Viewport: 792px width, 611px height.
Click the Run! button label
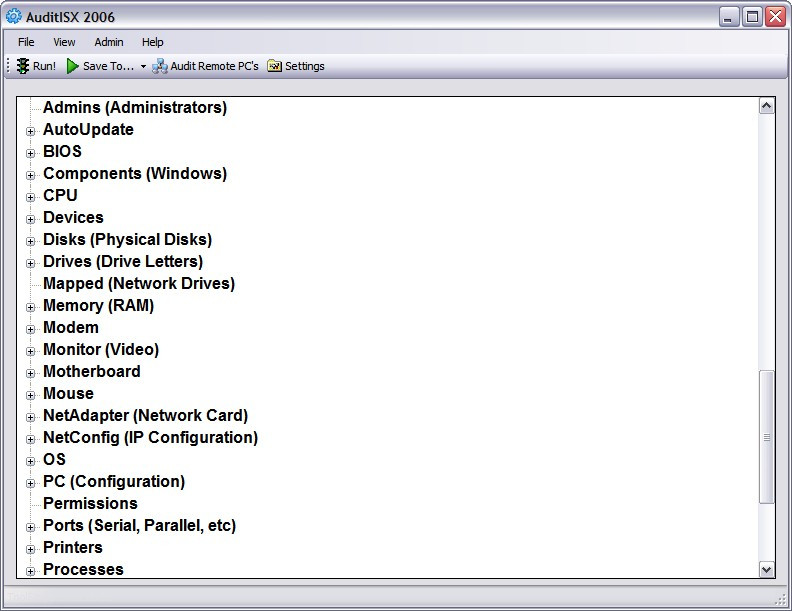coord(44,66)
